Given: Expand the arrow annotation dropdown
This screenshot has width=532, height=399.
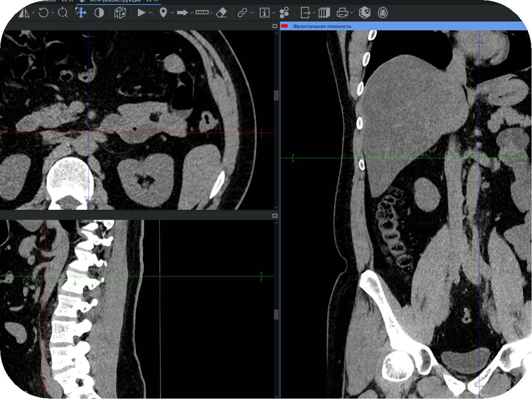Looking at the screenshot, I should [x=191, y=13].
